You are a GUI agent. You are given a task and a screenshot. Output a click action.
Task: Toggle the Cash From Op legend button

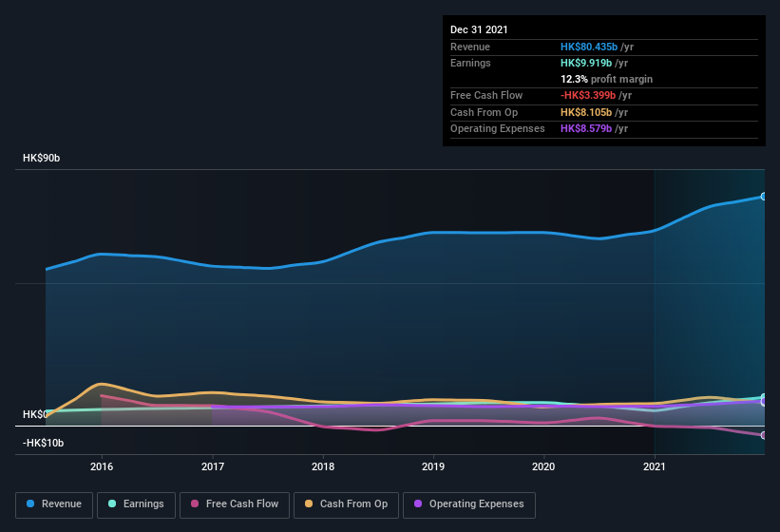(346, 504)
